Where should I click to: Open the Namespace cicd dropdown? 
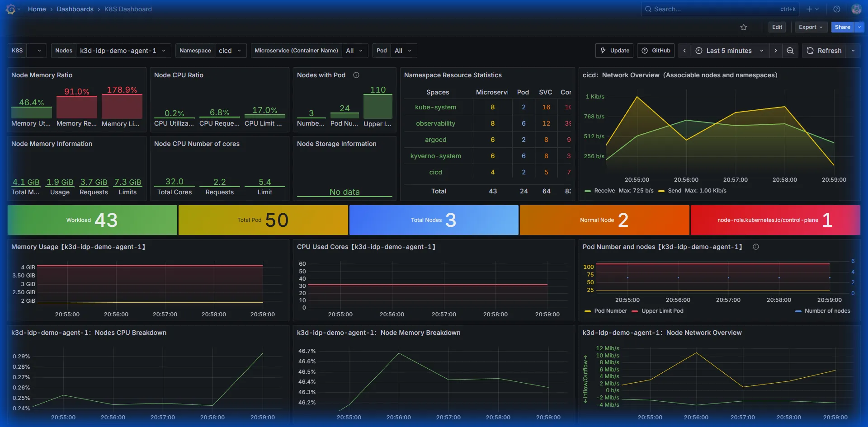click(231, 51)
